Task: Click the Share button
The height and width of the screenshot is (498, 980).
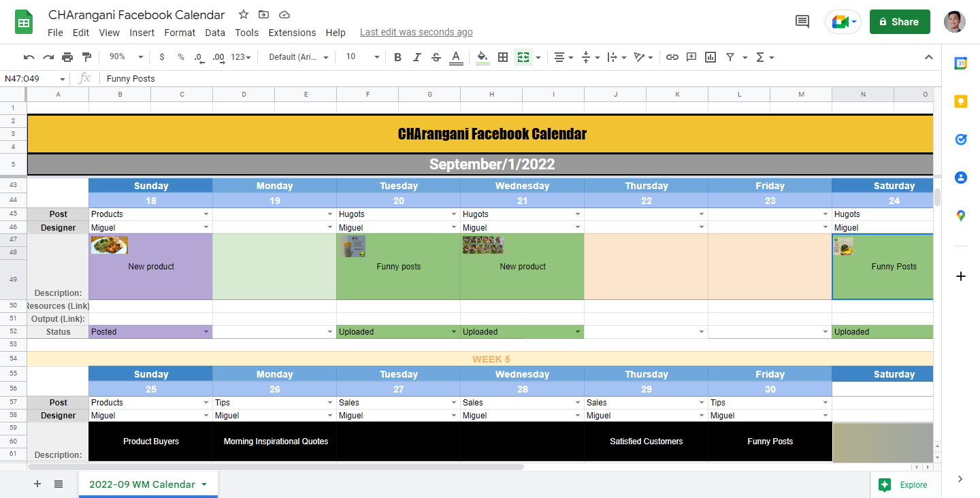Action: 900,22
